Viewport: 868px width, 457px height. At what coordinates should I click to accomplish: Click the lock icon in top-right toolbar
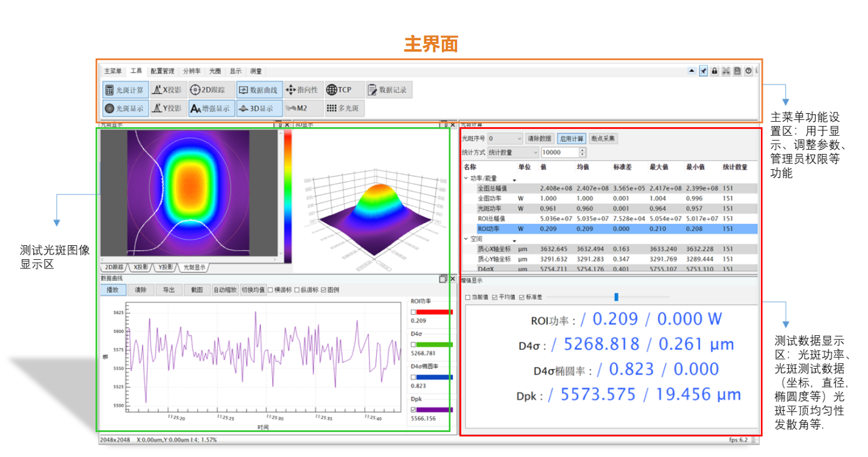click(x=715, y=71)
